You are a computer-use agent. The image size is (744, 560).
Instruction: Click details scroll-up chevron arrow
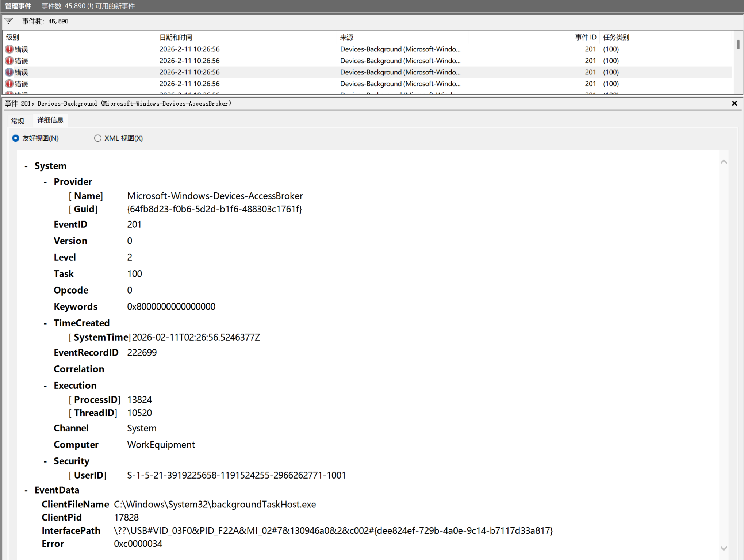[724, 162]
